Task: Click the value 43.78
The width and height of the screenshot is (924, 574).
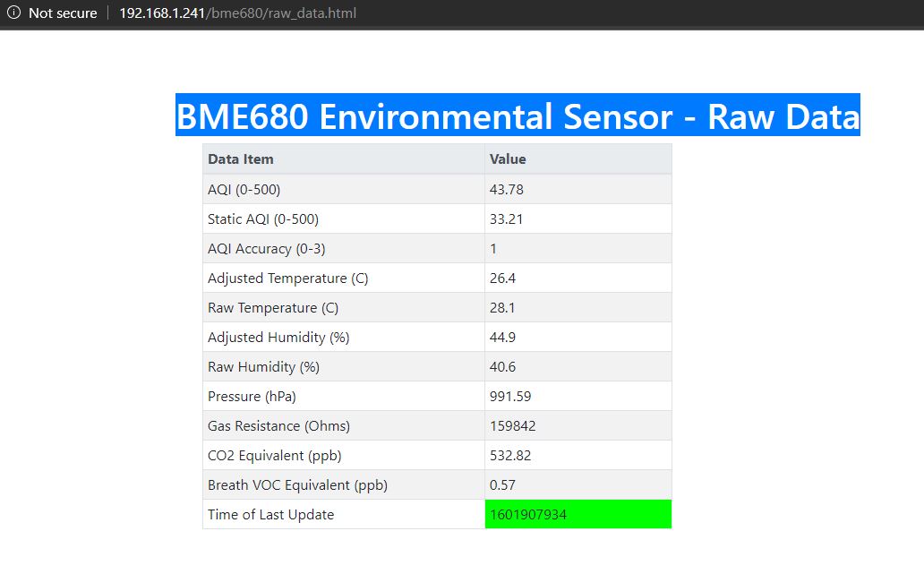Action: (506, 190)
